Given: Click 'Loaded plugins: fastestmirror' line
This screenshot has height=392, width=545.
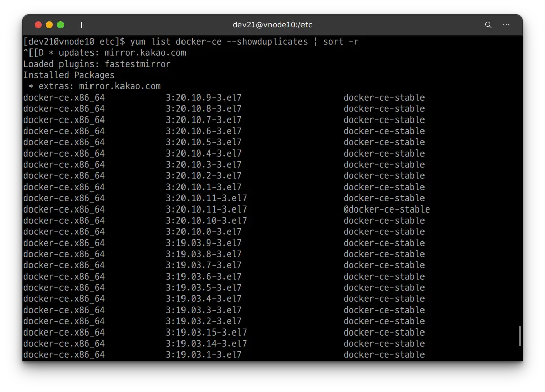Looking at the screenshot, I should tap(97, 64).
